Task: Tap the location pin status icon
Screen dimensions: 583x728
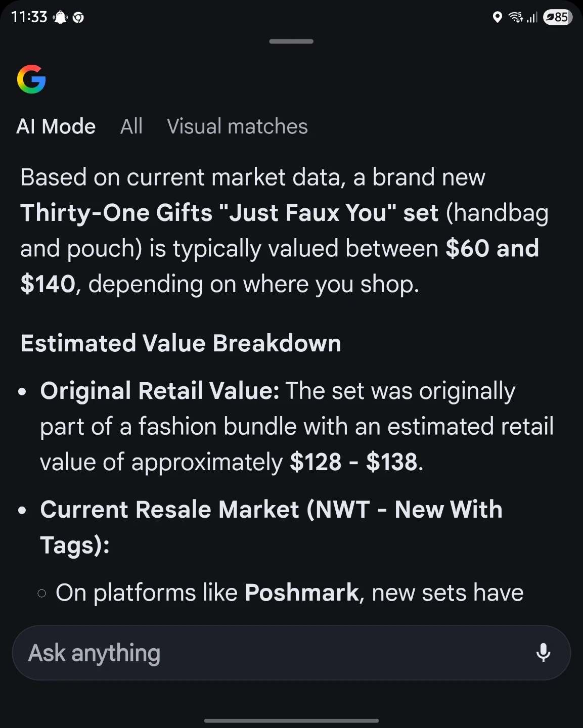Action: tap(497, 18)
